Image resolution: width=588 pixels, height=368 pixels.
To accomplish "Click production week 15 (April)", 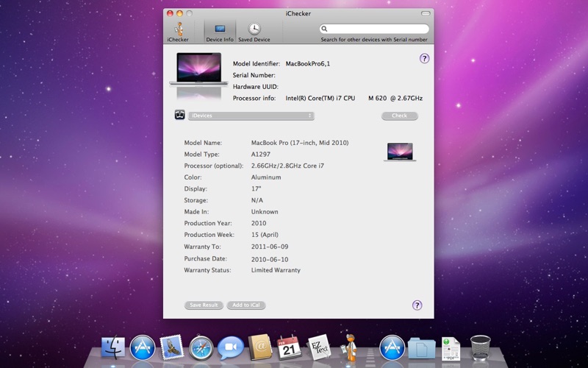I will tap(265, 235).
